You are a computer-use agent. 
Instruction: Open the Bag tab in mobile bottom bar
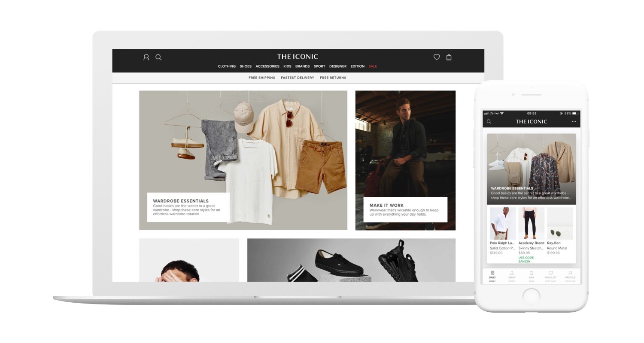point(532,275)
